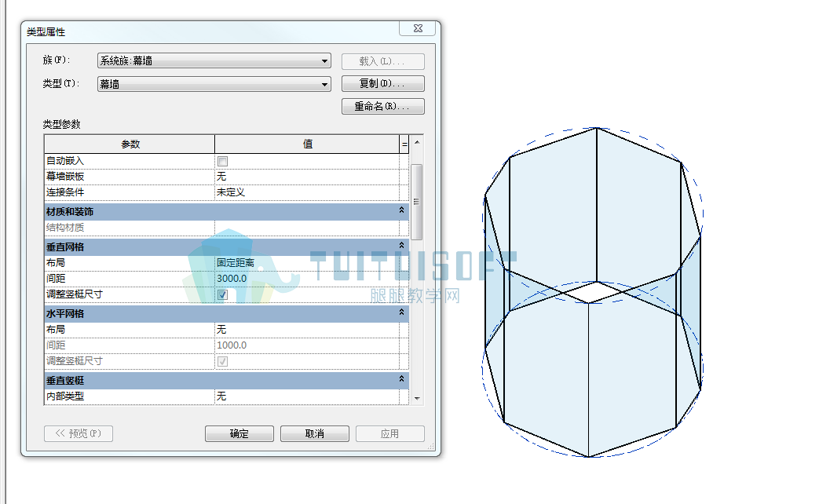Select the 内部类型 value 无
Viewport: 830px width, 504px height.
click(x=307, y=396)
